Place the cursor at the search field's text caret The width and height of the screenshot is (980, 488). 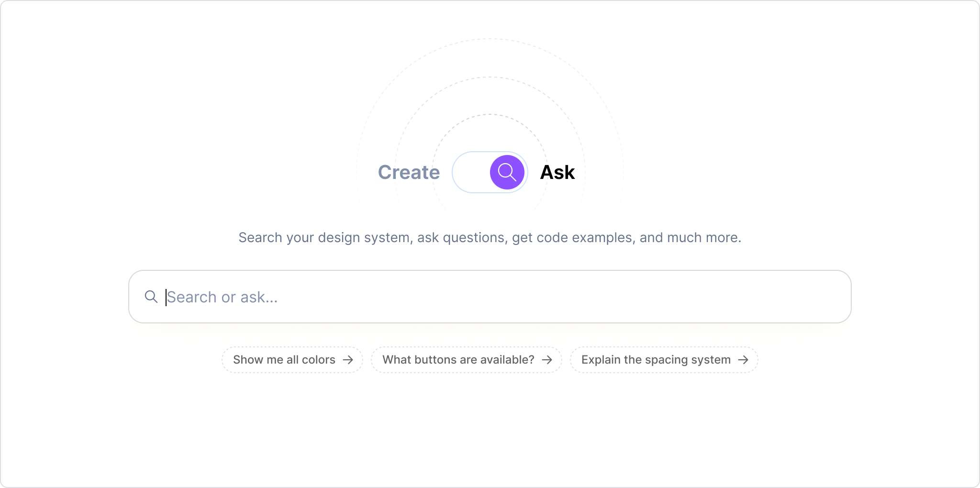tap(166, 297)
